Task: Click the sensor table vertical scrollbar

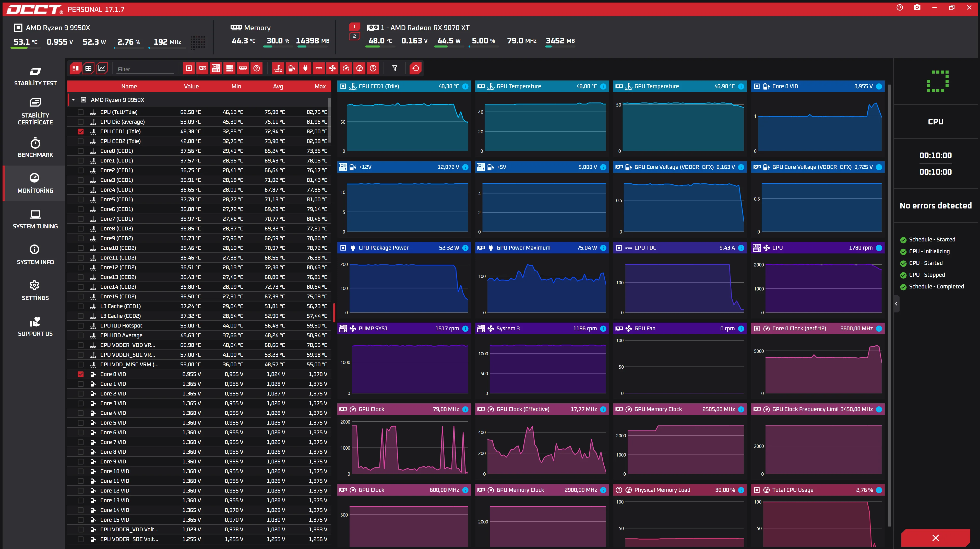Action: (x=329, y=120)
